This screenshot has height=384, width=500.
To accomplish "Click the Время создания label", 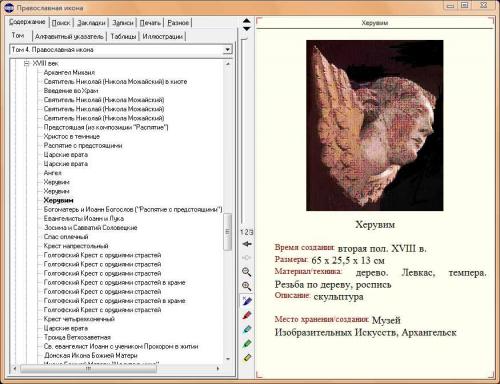I will pos(304,247).
